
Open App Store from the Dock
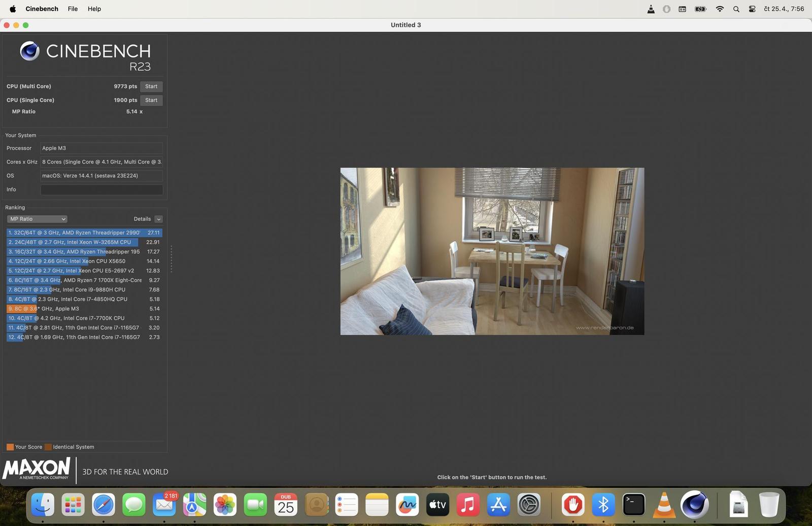pos(498,505)
